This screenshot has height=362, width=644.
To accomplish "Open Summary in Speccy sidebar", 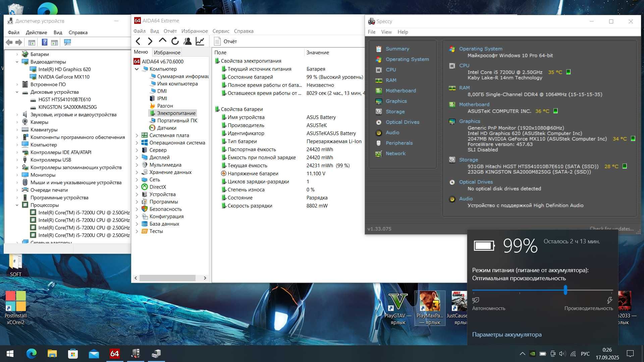I will [397, 49].
